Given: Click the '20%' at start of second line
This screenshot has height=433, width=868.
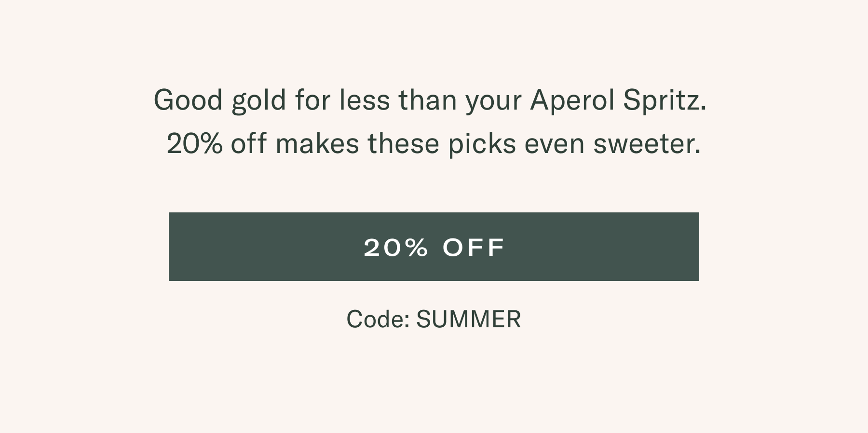Looking at the screenshot, I should tap(195, 144).
